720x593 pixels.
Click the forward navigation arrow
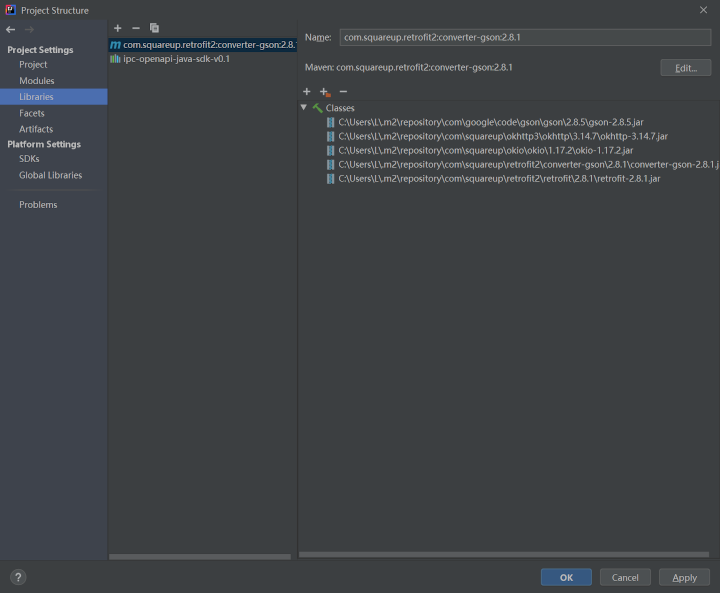(29, 30)
